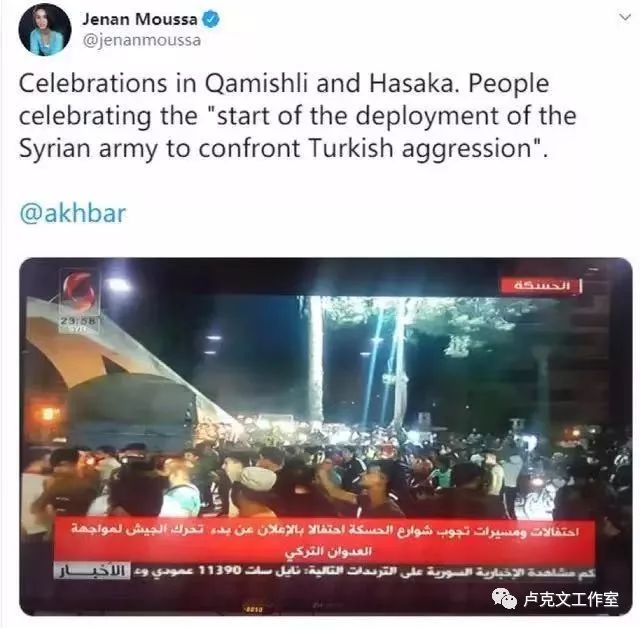Click the red Arabic headline banner
640x628 pixels.
324,541
